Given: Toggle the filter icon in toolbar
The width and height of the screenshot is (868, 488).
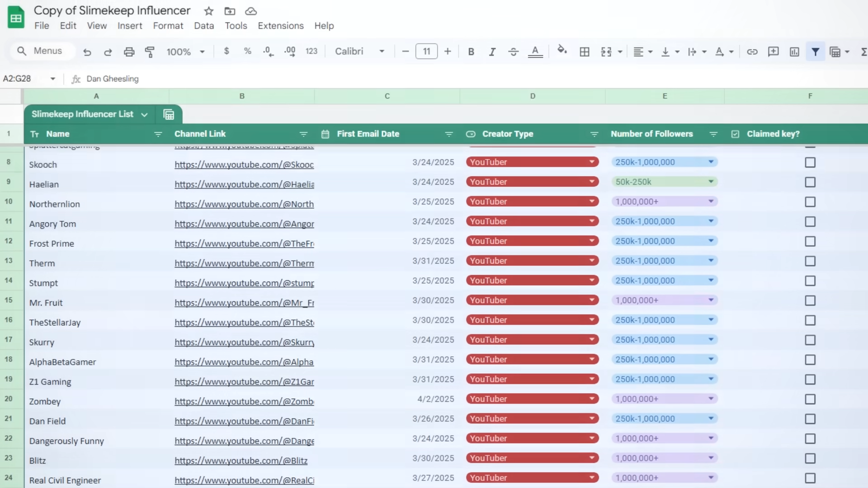Looking at the screenshot, I should tap(816, 52).
